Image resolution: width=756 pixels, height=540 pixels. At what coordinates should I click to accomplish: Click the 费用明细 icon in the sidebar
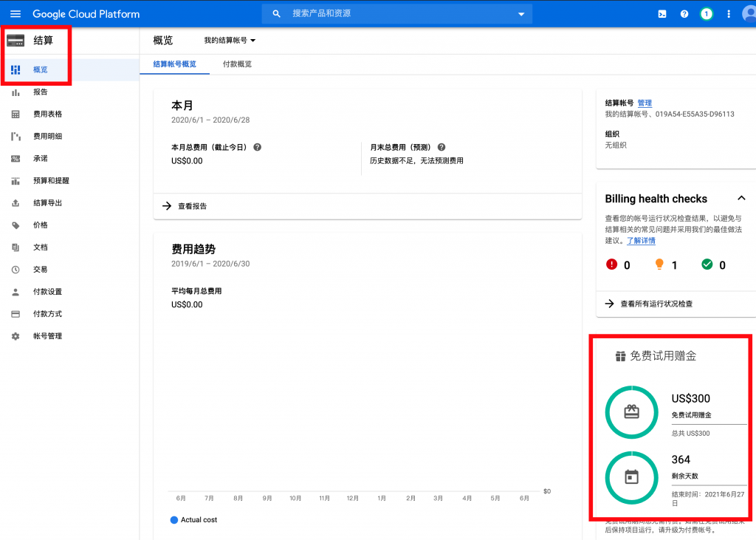pos(16,137)
